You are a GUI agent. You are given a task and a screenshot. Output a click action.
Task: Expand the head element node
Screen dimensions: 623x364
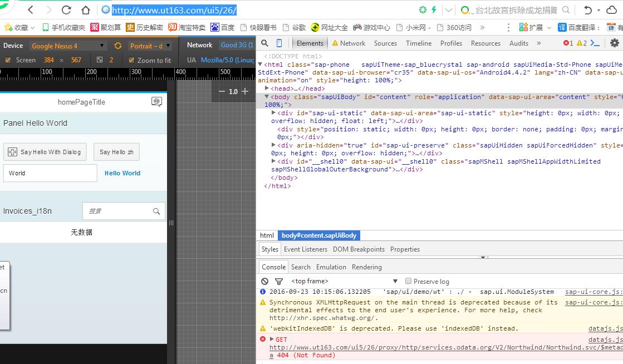click(x=267, y=88)
